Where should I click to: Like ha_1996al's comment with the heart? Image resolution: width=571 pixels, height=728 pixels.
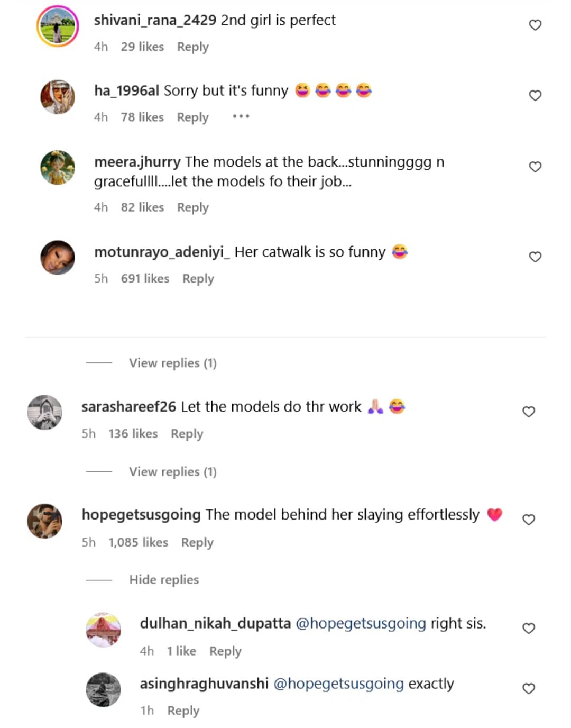(535, 95)
